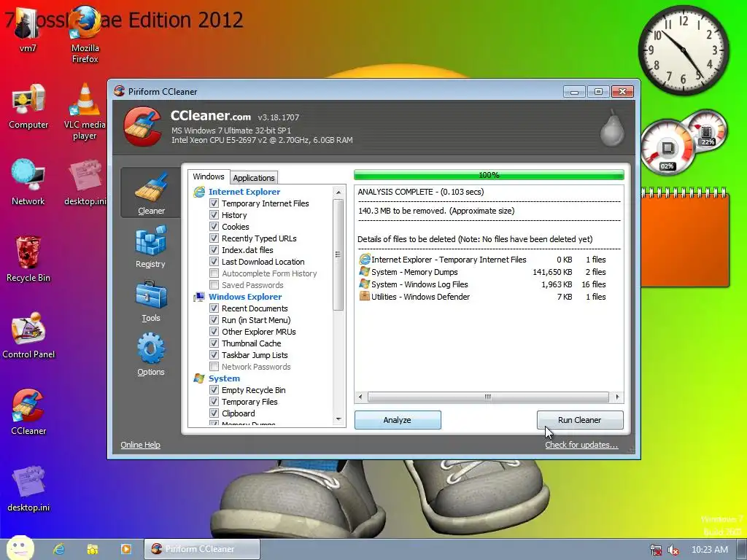
Task: Click the Memory Dumps result row icon
Action: pos(365,272)
